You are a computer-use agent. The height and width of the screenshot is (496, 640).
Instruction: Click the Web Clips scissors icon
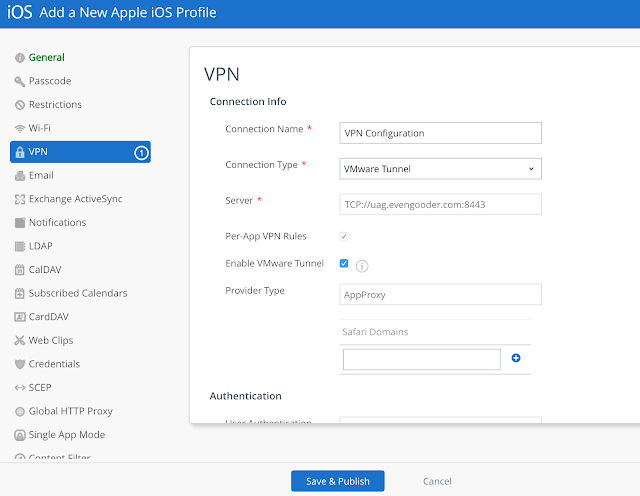[20, 340]
